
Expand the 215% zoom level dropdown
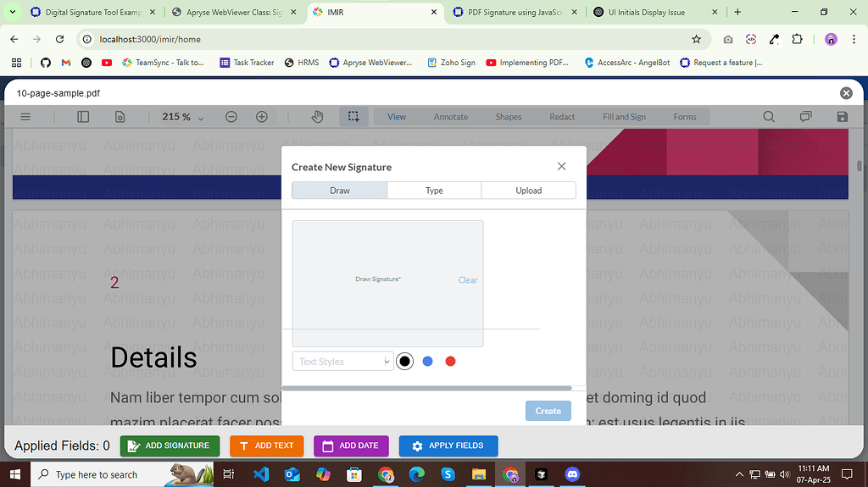tap(182, 117)
